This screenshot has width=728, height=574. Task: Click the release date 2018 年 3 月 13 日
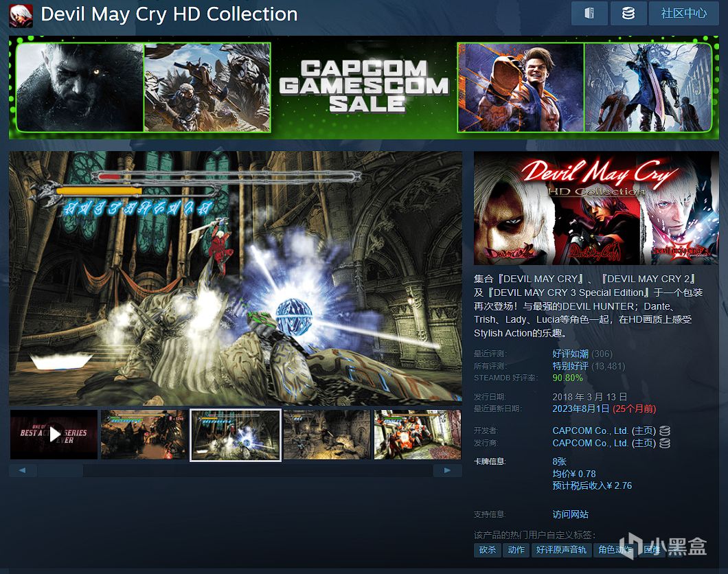(x=590, y=397)
